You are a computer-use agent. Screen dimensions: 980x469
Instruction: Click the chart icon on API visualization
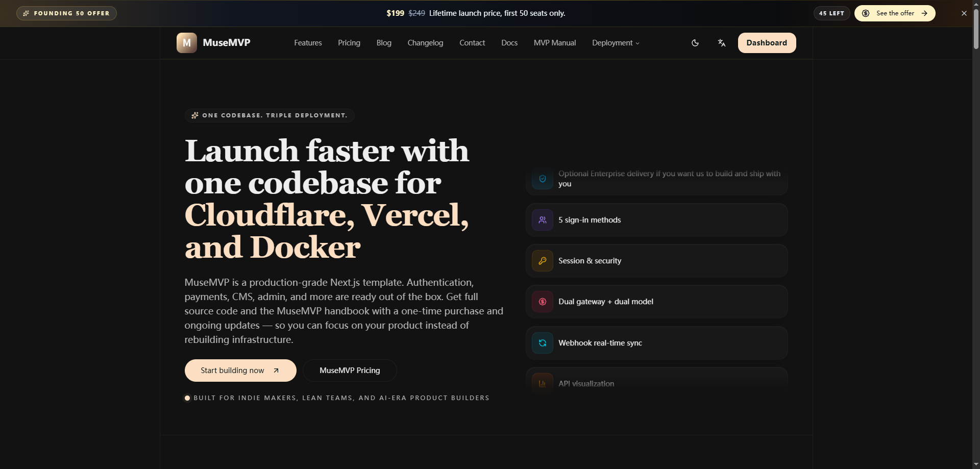542,383
